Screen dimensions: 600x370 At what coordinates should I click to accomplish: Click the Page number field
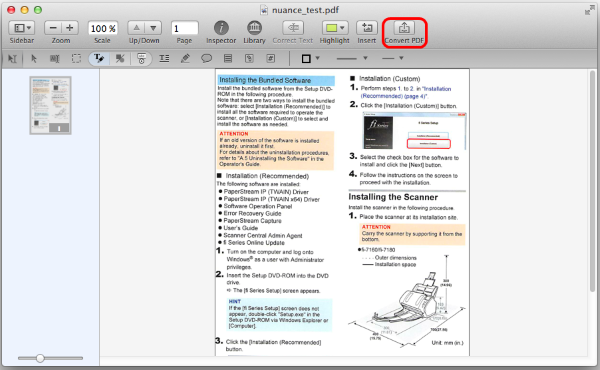(184, 28)
